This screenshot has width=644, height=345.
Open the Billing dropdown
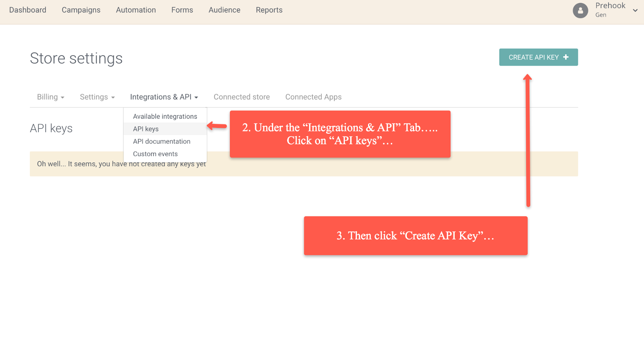coord(51,97)
